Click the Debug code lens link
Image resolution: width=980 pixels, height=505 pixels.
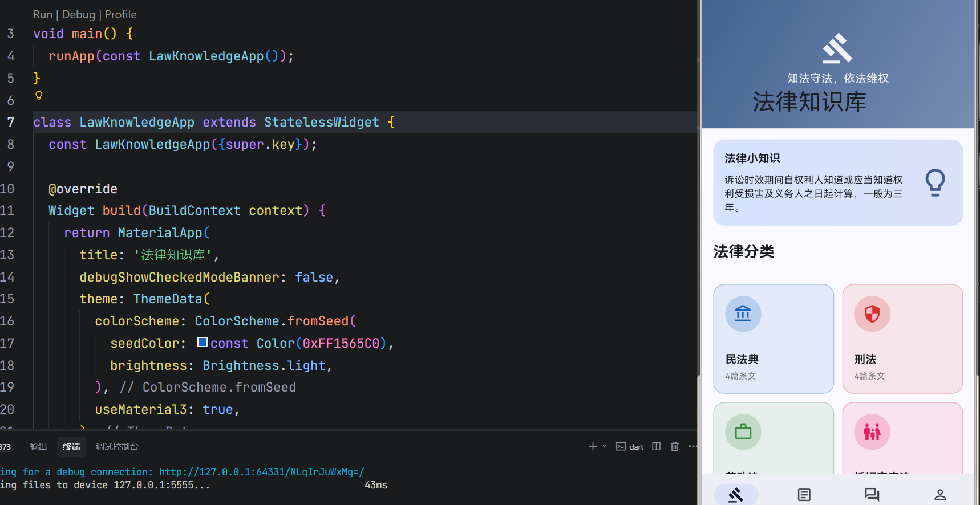point(79,14)
